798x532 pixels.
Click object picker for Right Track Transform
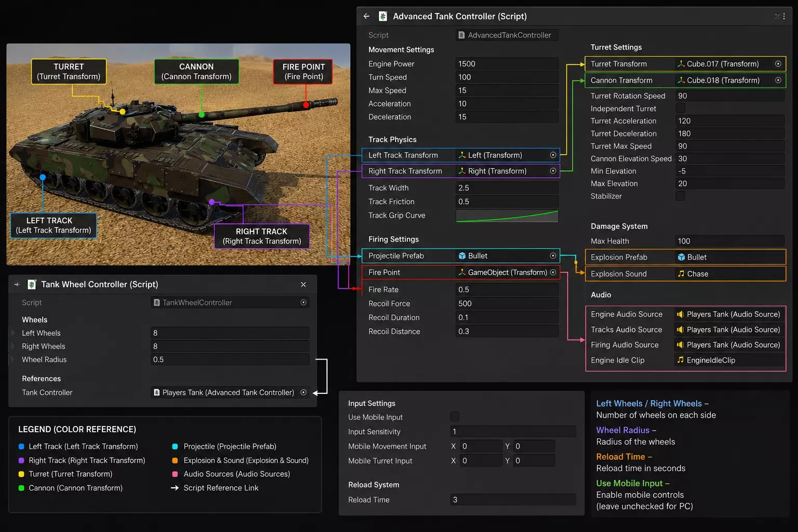point(553,171)
